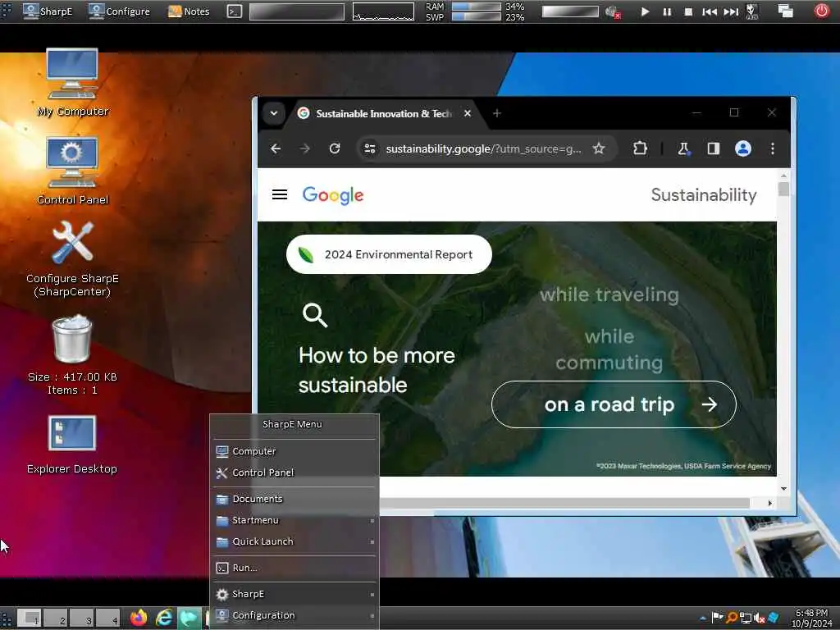Click the power button in top bar
The image size is (840, 630).
tap(821, 11)
